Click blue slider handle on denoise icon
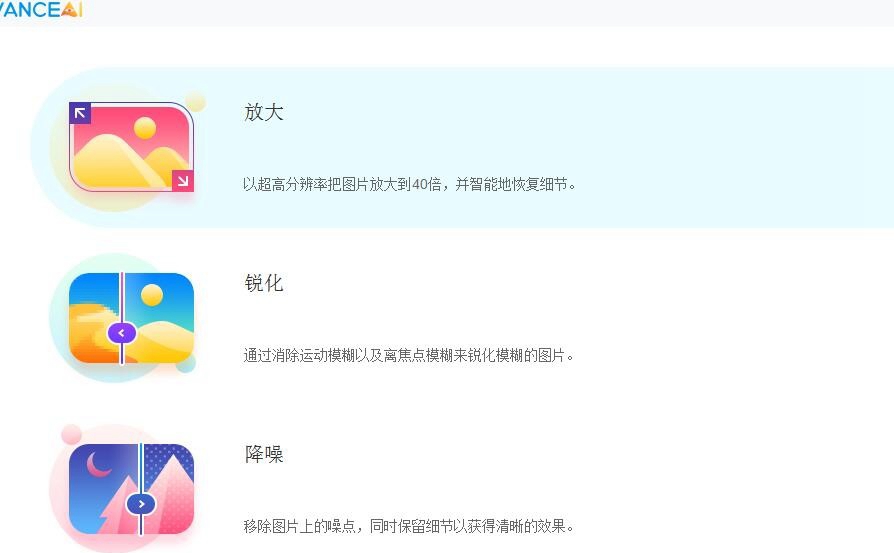 (141, 504)
